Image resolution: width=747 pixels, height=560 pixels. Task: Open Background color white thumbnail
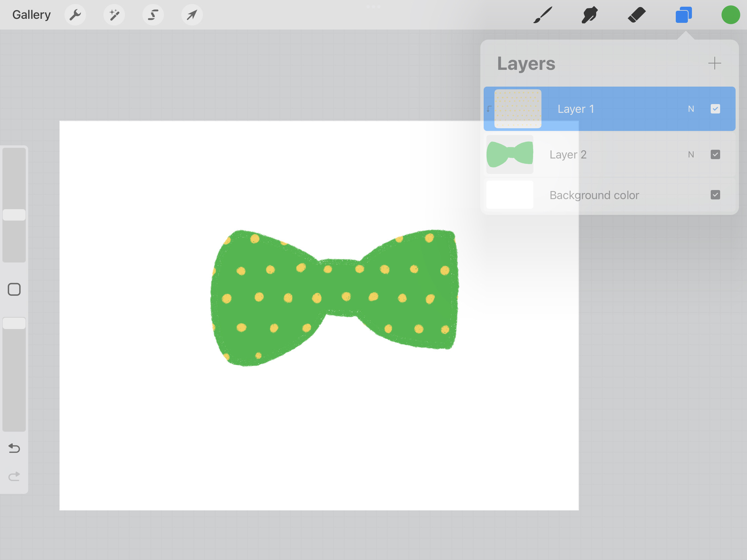pos(510,195)
